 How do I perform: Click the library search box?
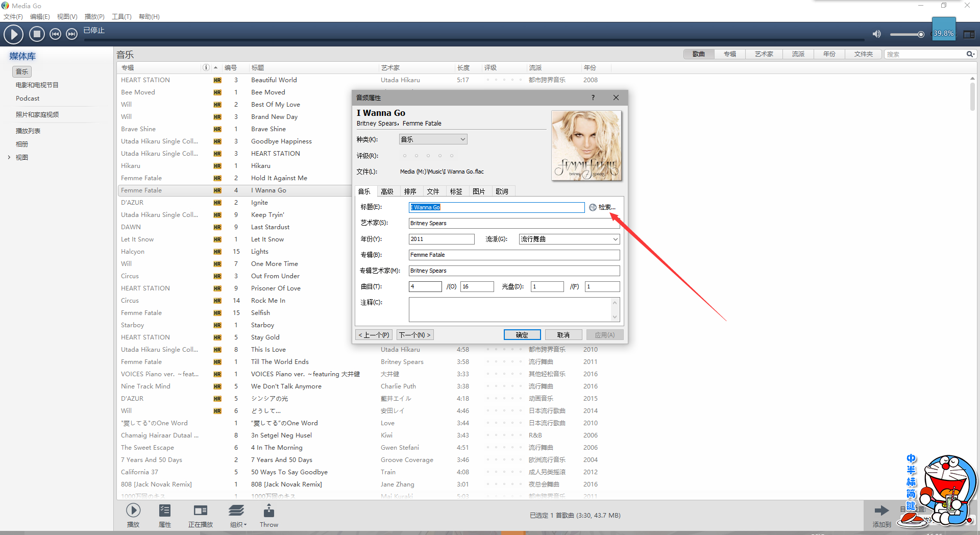coord(925,54)
